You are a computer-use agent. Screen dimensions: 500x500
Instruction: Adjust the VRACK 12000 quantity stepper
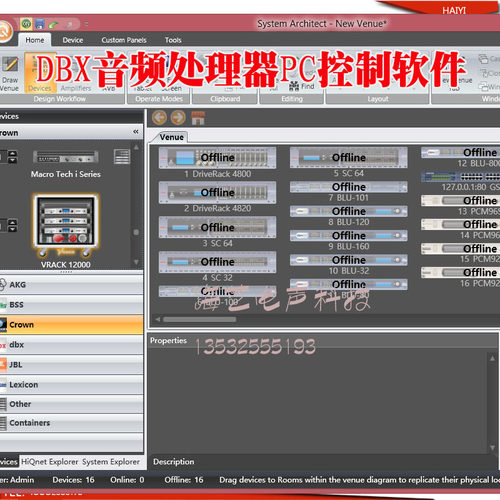tap(12, 225)
